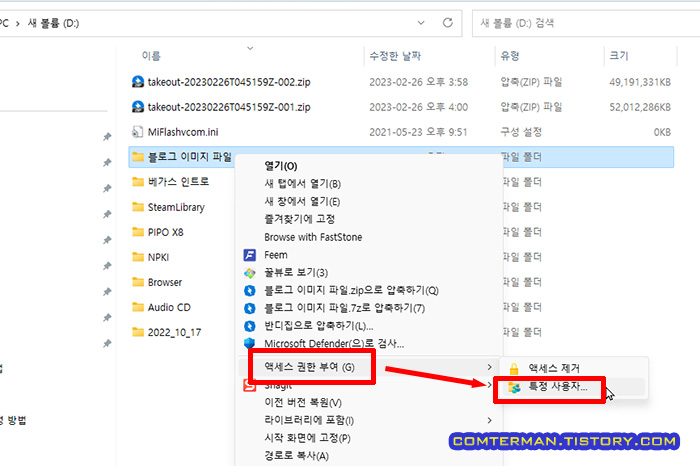Image resolution: width=700 pixels, height=466 pixels.
Task: Click the Browser folder icon
Action: [138, 282]
